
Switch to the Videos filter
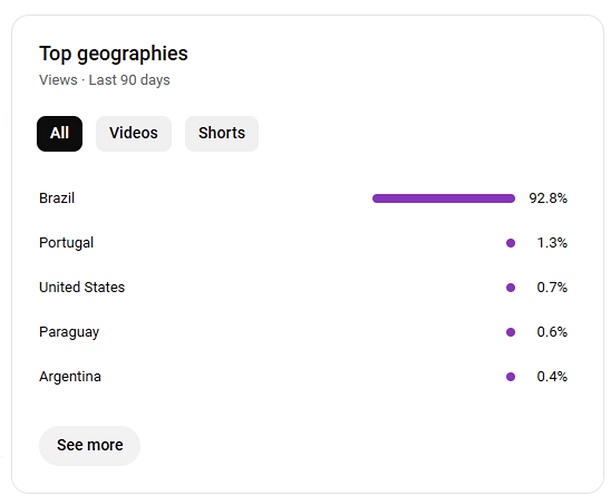pyautogui.click(x=133, y=134)
